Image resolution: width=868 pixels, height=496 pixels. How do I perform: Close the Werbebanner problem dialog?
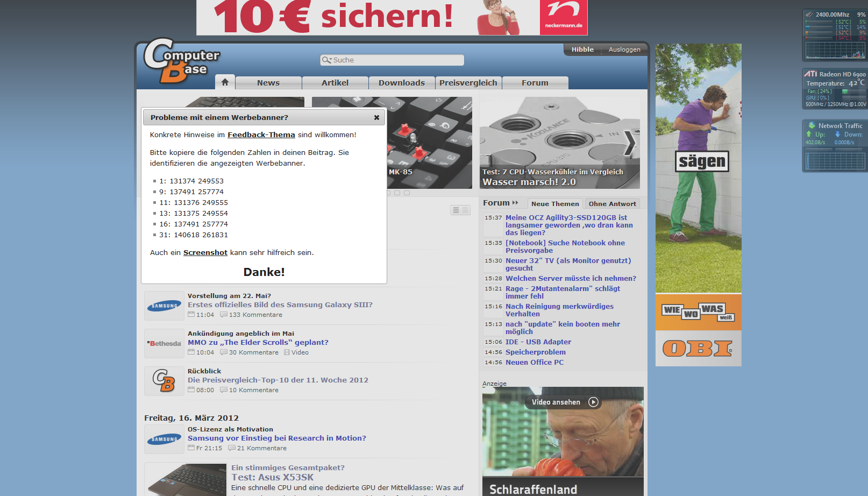(376, 117)
